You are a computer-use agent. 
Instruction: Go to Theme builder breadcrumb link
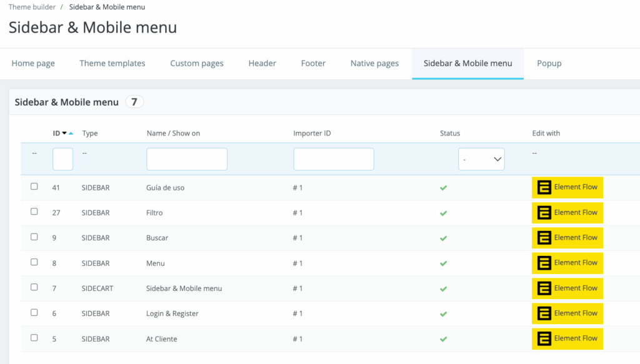(32, 7)
